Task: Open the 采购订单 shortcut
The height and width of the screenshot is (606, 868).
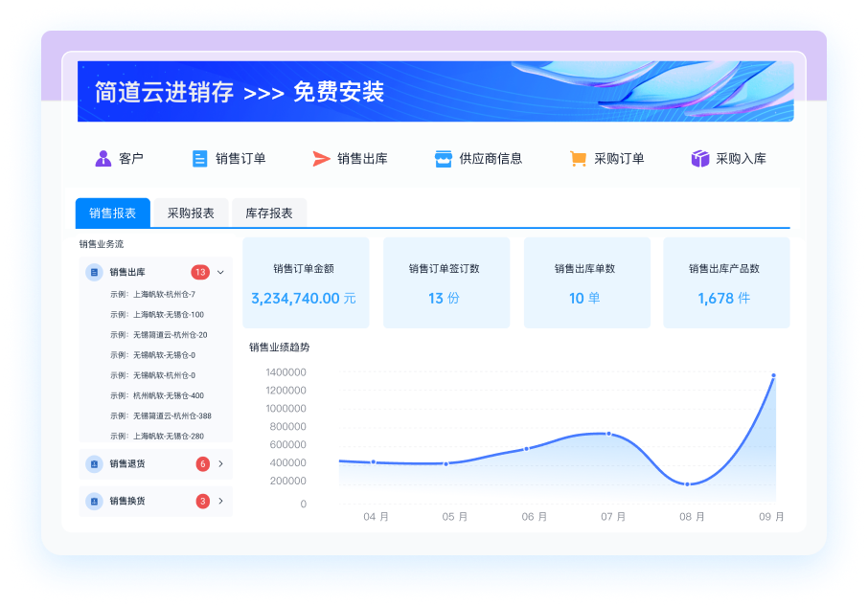Action: pyautogui.click(x=606, y=159)
